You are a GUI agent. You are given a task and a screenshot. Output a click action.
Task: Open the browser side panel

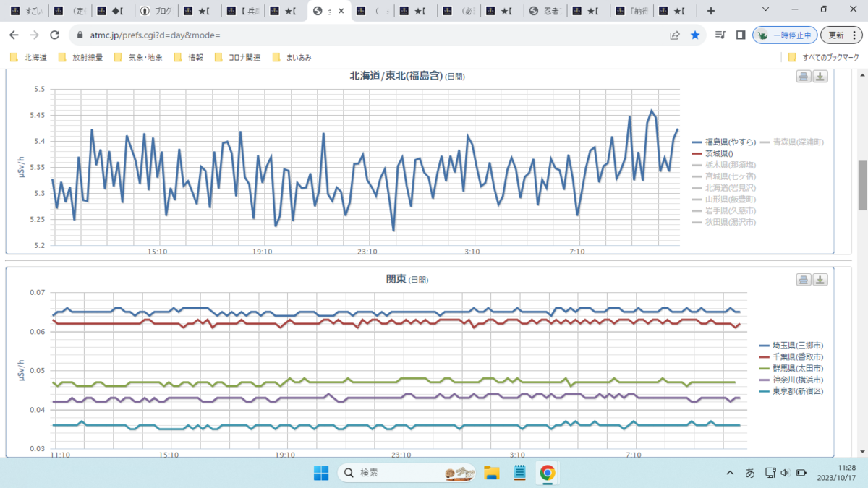pos(741,35)
